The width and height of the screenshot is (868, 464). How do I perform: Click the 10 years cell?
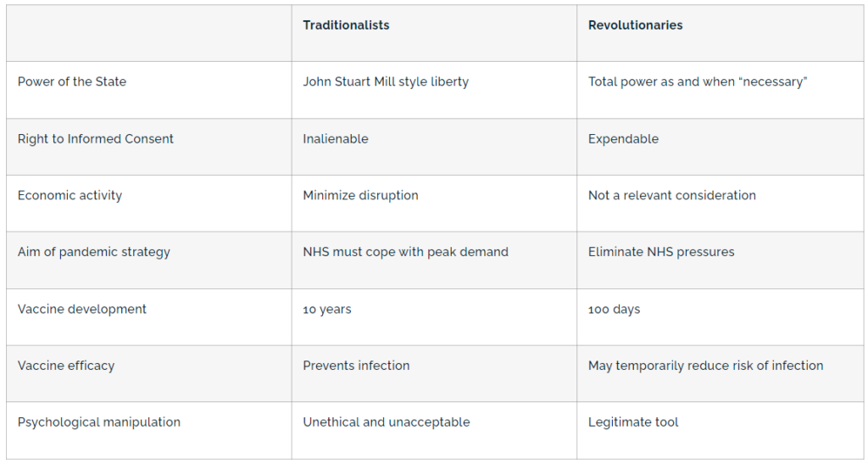pyautogui.click(x=327, y=310)
